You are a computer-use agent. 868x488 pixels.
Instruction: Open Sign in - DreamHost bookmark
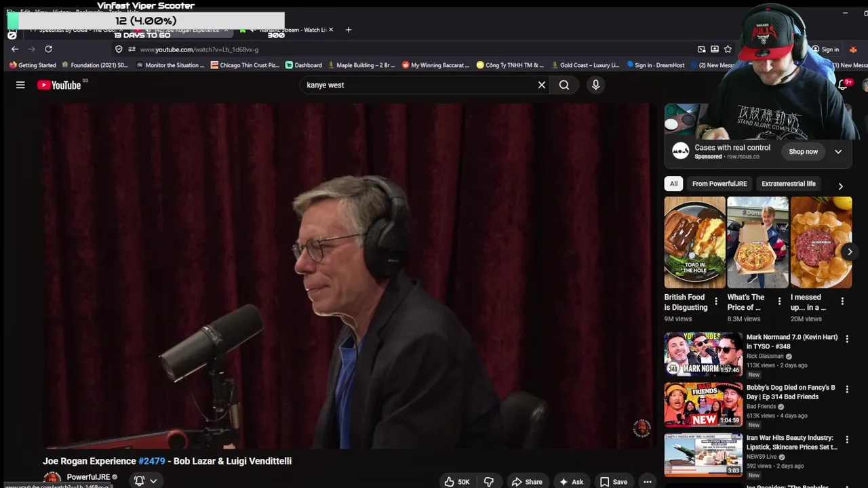pyautogui.click(x=656, y=65)
